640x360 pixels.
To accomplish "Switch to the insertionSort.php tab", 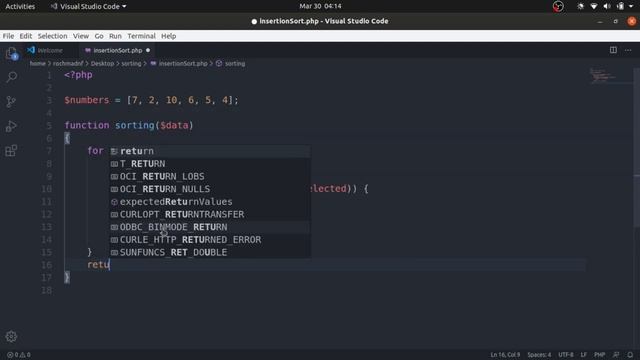I will (118, 50).
